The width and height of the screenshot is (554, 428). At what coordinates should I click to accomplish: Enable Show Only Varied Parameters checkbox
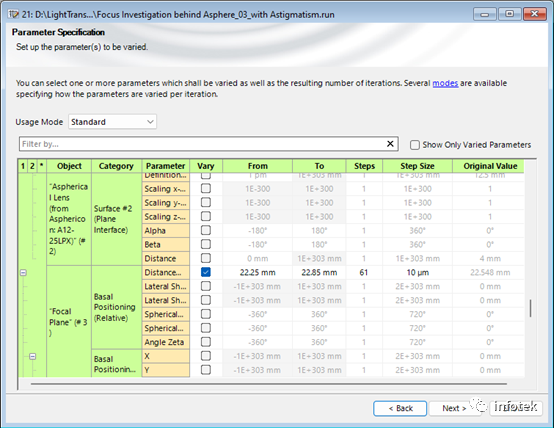pyautogui.click(x=415, y=145)
